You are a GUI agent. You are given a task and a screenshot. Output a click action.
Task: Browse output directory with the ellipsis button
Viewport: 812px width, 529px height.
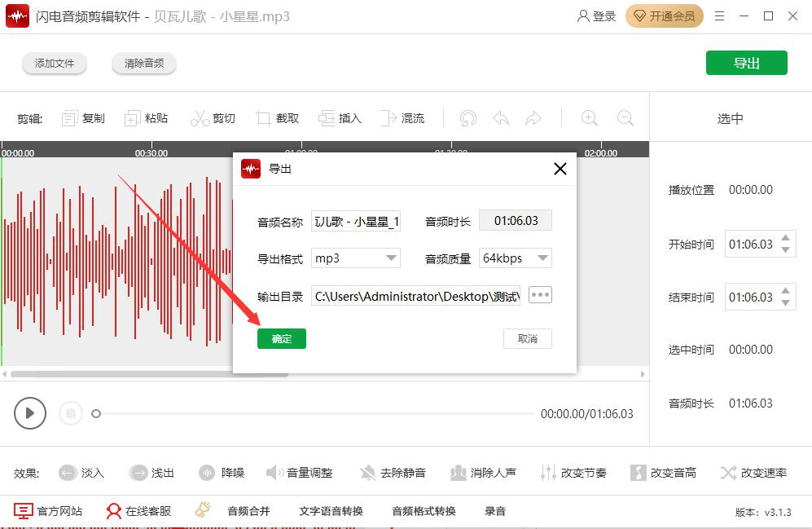coord(540,295)
